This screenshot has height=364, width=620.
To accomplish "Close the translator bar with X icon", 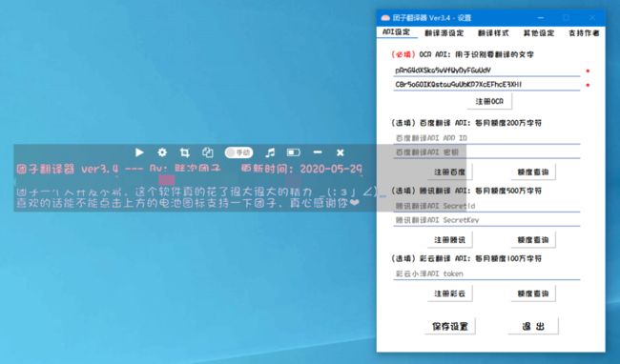I will pyautogui.click(x=341, y=152).
